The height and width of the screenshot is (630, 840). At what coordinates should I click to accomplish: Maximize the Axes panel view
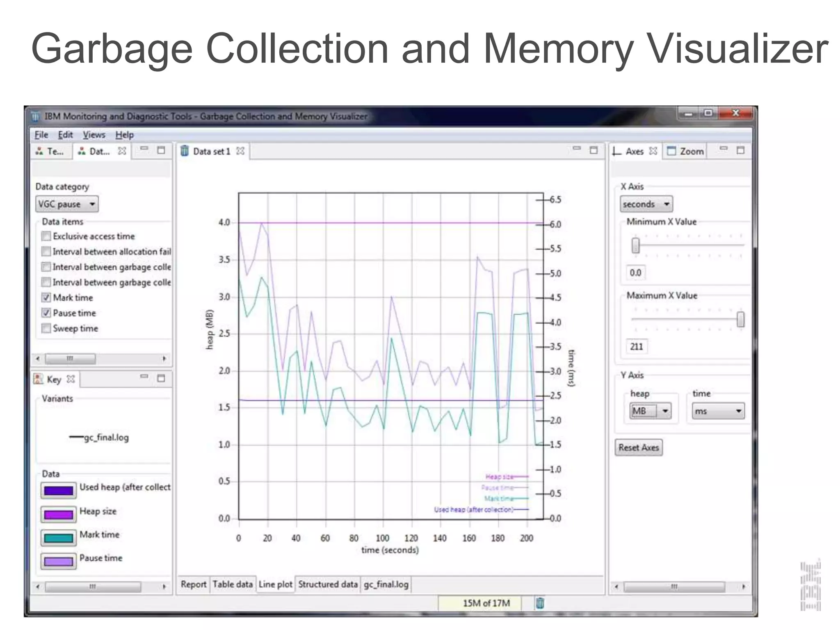click(740, 150)
